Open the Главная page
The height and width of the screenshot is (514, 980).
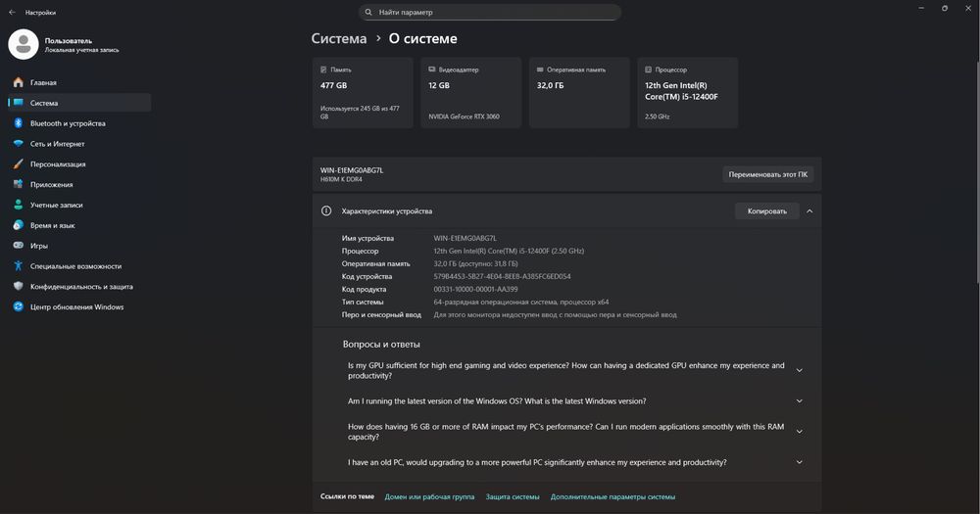[x=79, y=82]
